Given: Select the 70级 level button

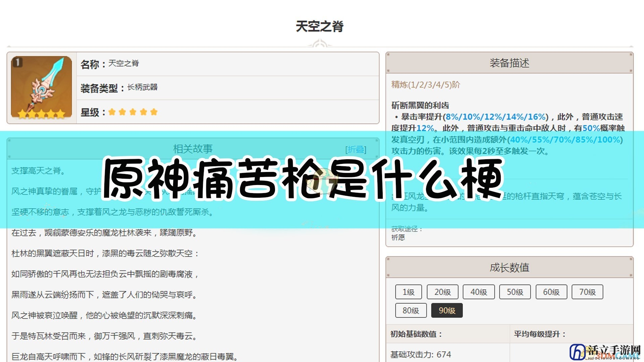Looking at the screenshot, I should click(587, 292).
